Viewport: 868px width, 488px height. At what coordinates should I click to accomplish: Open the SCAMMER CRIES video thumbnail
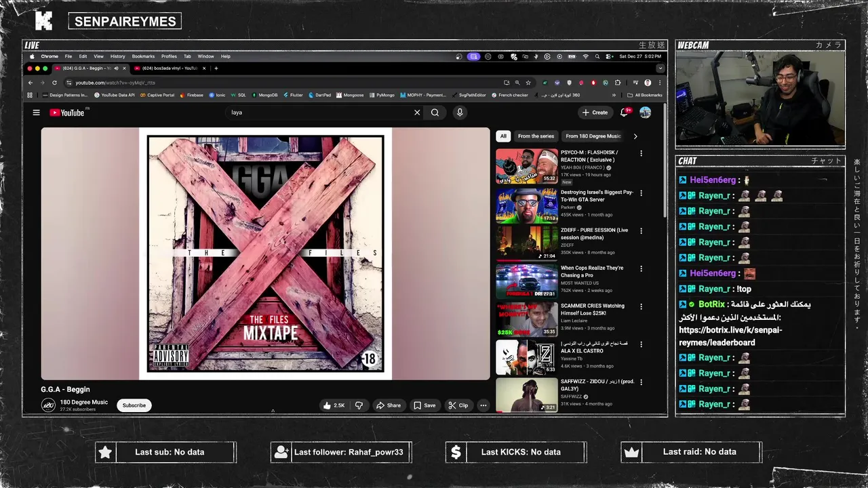coord(527,319)
